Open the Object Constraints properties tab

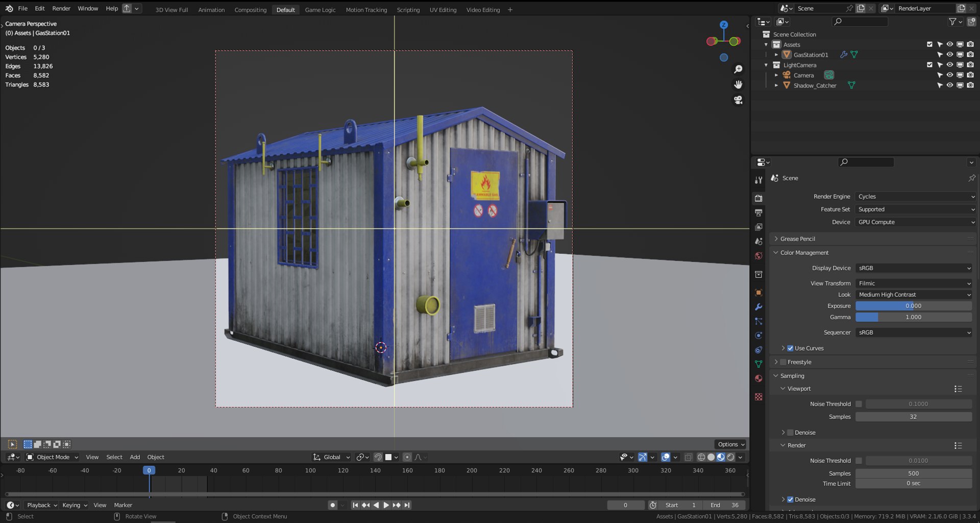pyautogui.click(x=758, y=350)
